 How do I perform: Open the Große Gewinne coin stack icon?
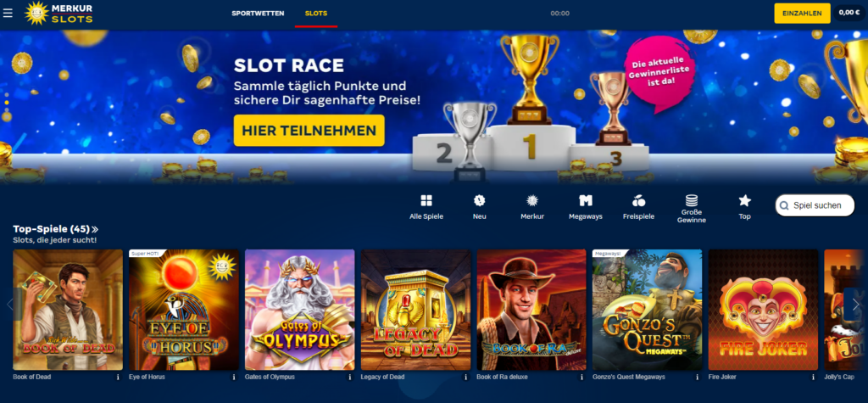tap(692, 201)
